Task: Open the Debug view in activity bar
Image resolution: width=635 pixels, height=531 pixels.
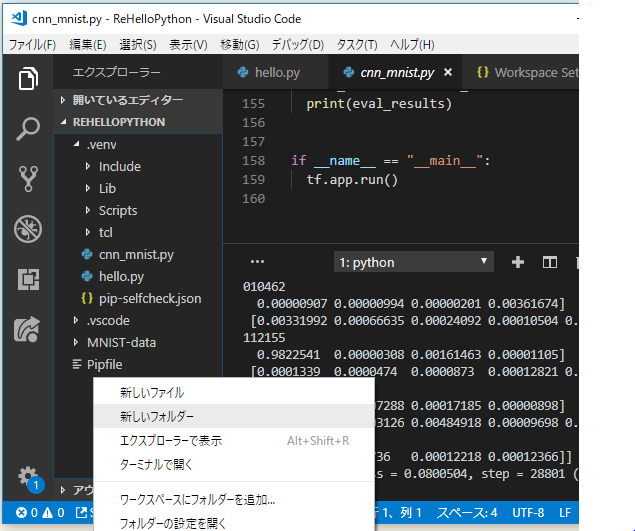Action: pos(28,229)
